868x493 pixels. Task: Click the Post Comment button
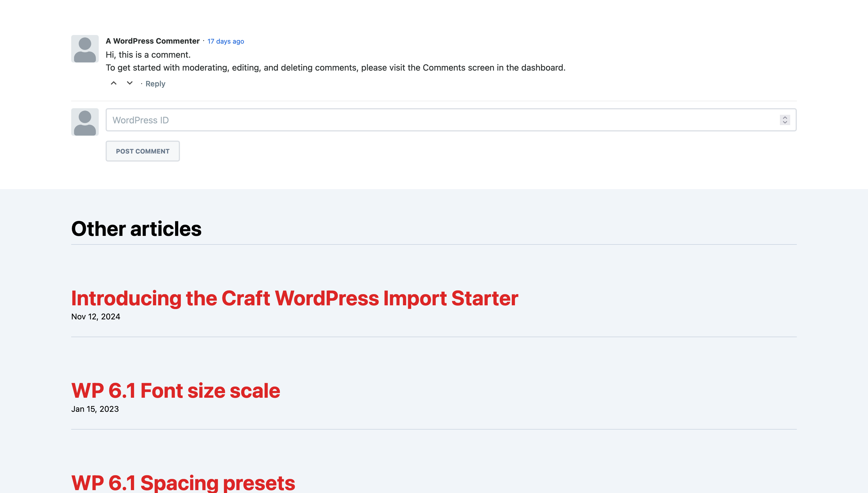(143, 151)
